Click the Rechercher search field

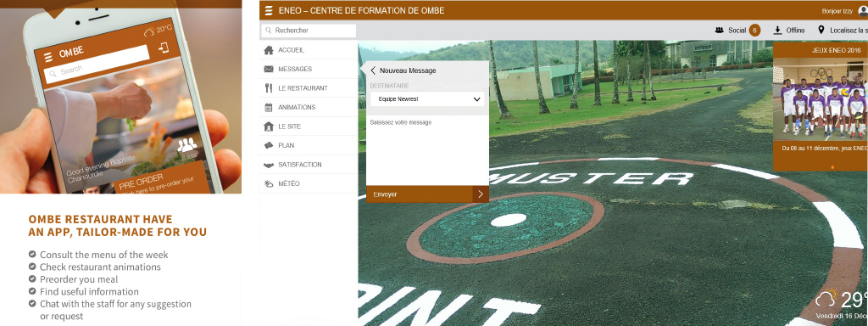tap(309, 31)
